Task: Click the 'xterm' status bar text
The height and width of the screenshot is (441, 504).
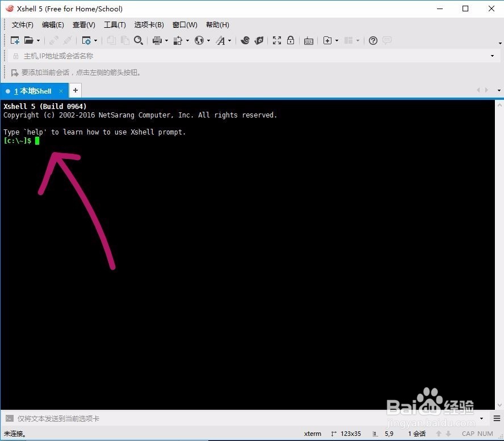Action: pyautogui.click(x=312, y=434)
